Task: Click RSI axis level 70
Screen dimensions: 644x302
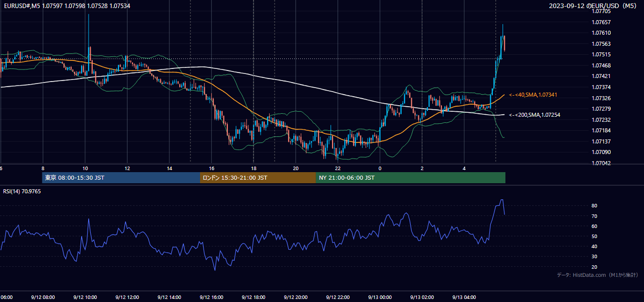Action: pyautogui.click(x=595, y=216)
